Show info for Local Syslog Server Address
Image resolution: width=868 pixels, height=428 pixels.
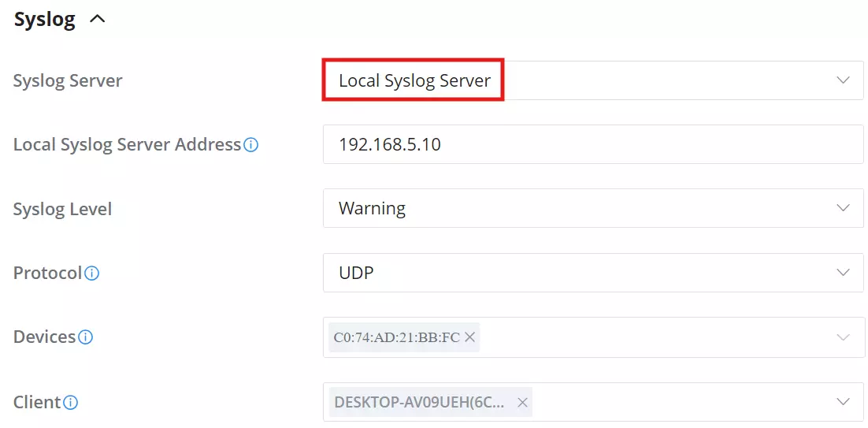point(250,145)
